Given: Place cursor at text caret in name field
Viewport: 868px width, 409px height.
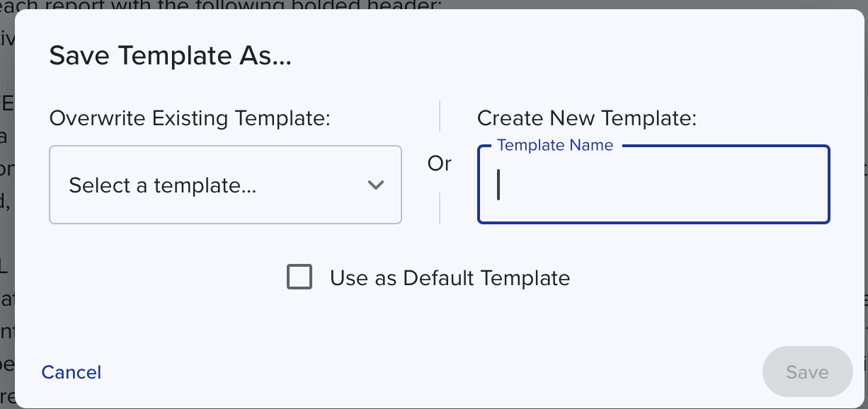Looking at the screenshot, I should 499,185.
